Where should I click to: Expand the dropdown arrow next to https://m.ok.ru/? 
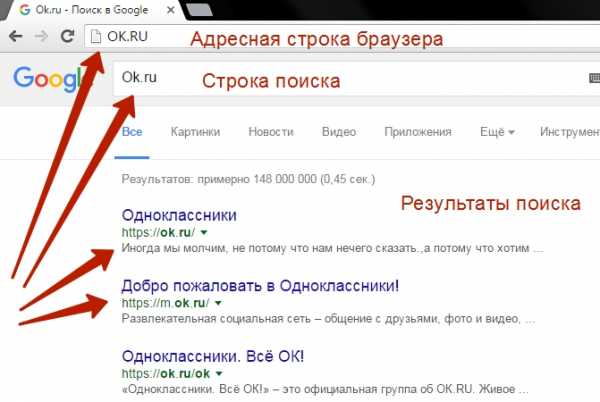click(218, 303)
